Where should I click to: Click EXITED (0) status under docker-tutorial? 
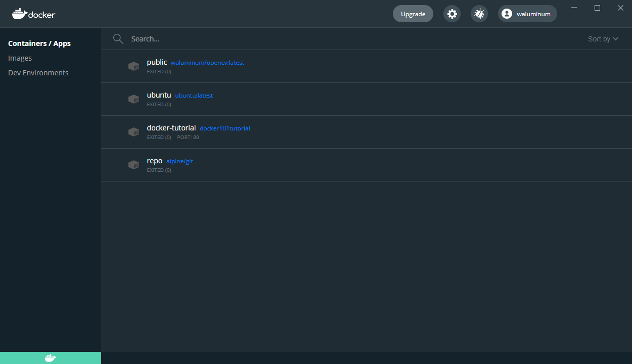pos(159,138)
